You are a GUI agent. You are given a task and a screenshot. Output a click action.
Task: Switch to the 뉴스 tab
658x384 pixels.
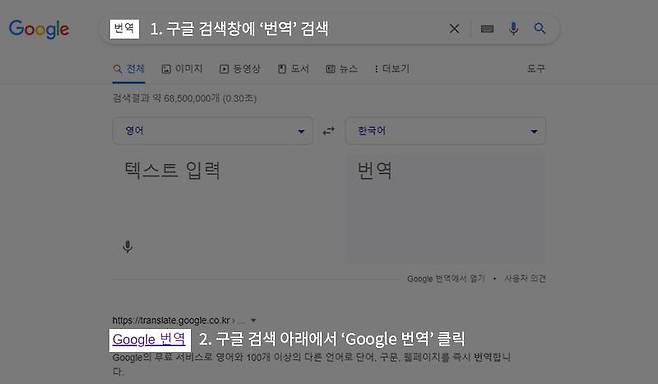click(342, 69)
